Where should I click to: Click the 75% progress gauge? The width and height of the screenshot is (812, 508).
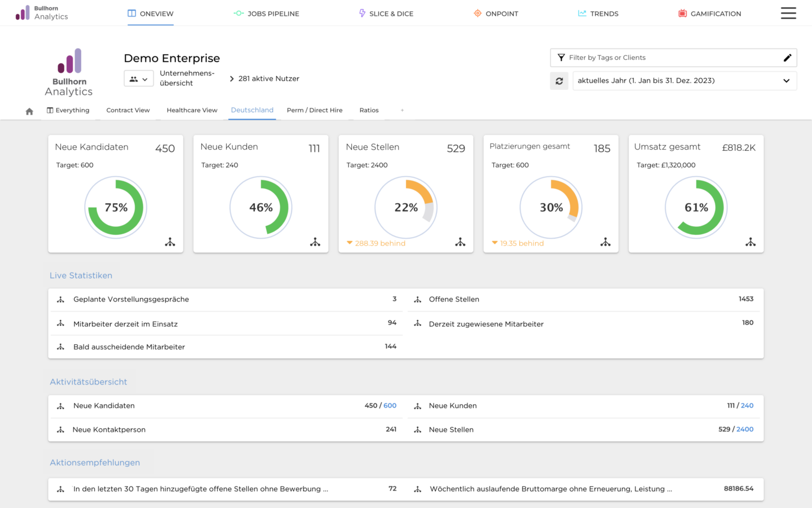tap(116, 207)
